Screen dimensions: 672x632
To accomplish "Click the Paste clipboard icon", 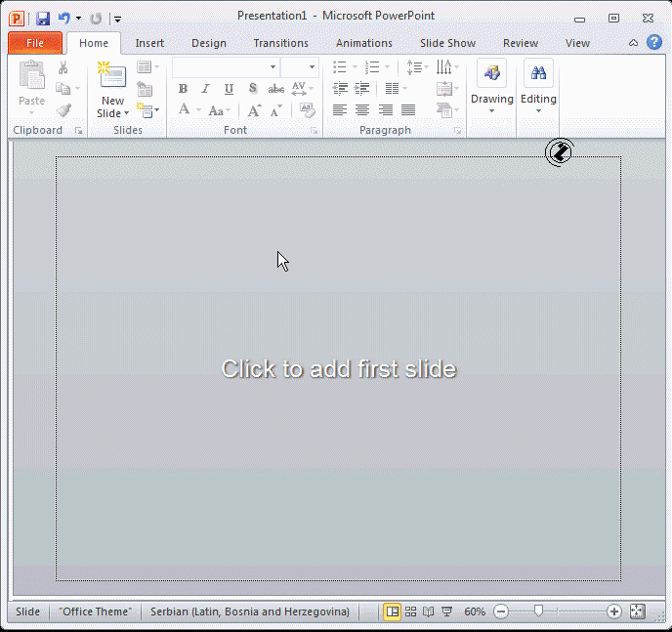I will point(31,75).
